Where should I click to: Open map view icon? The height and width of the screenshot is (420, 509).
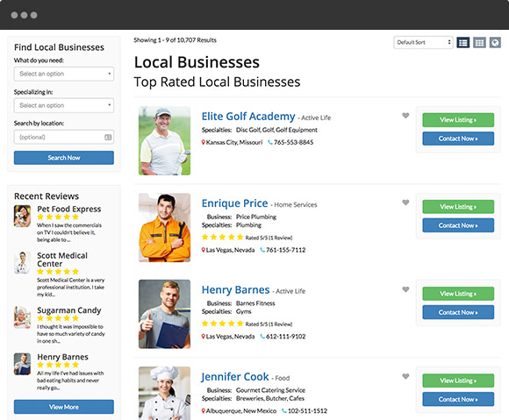point(495,42)
